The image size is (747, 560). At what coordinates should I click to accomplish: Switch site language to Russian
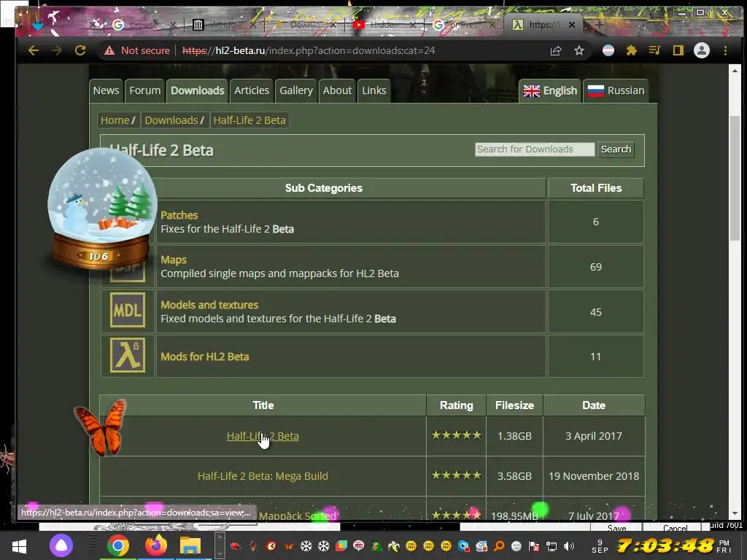pos(616,90)
